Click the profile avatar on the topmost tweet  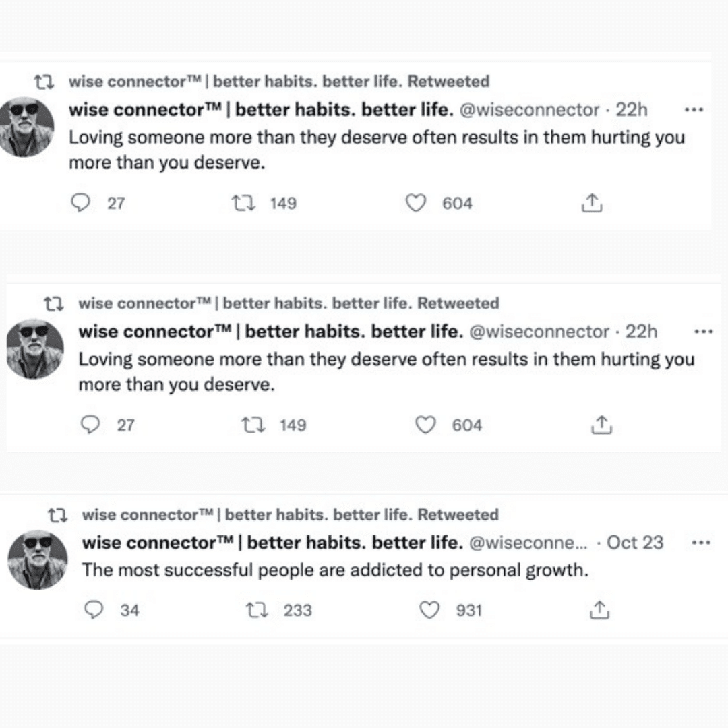point(28,127)
